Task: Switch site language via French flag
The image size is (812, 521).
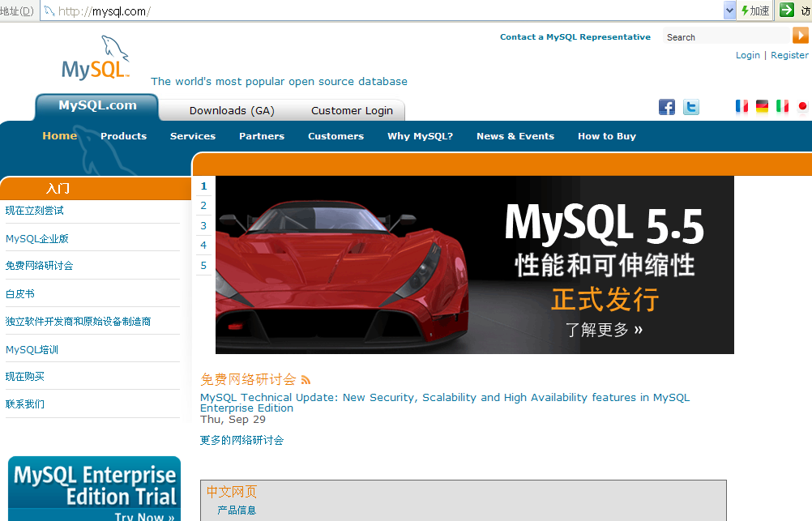Action: 741,106
